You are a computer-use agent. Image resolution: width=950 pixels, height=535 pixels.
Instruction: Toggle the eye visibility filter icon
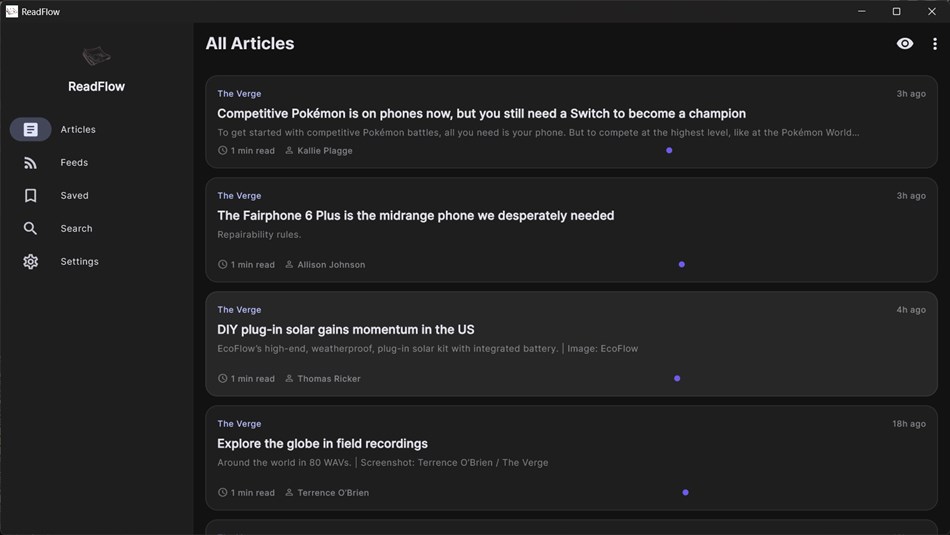point(905,44)
